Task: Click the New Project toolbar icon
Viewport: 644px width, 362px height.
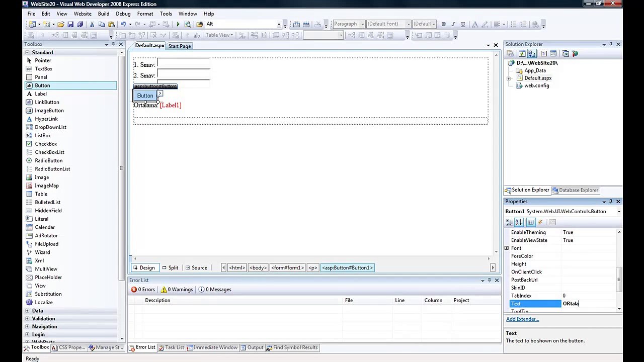Action: 33,24
